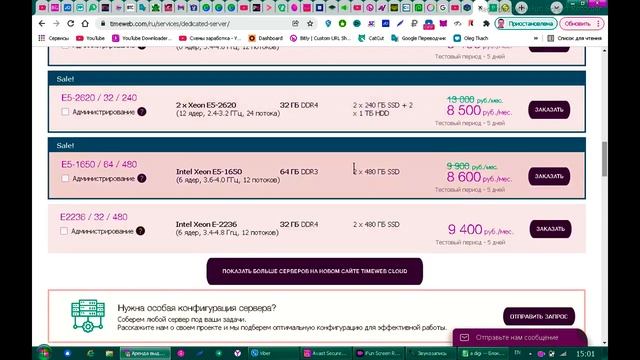
Task: Open the YouTube Downloader bookmark
Action: (x=142, y=38)
